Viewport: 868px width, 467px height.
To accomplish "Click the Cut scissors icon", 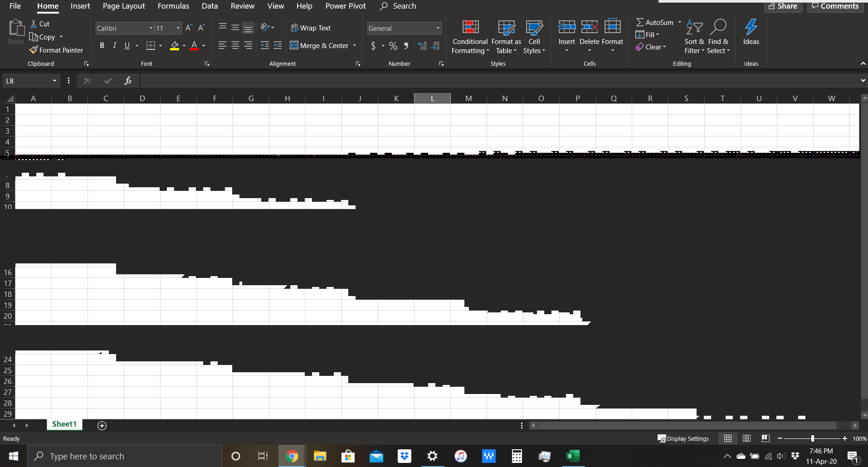I will (34, 24).
